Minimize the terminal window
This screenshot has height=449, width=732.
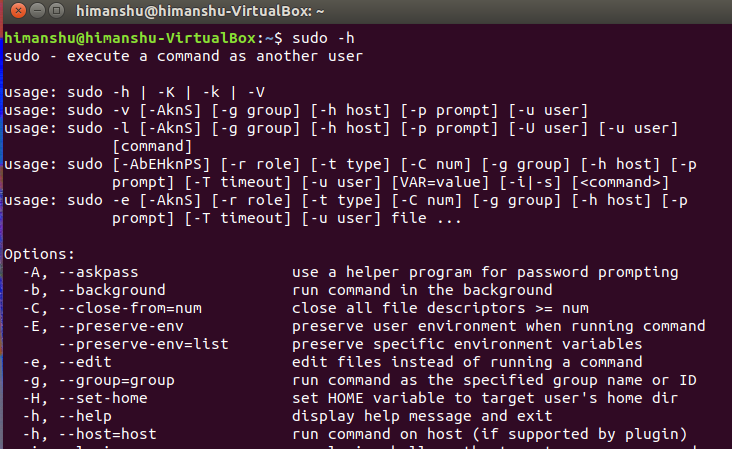[34, 12]
